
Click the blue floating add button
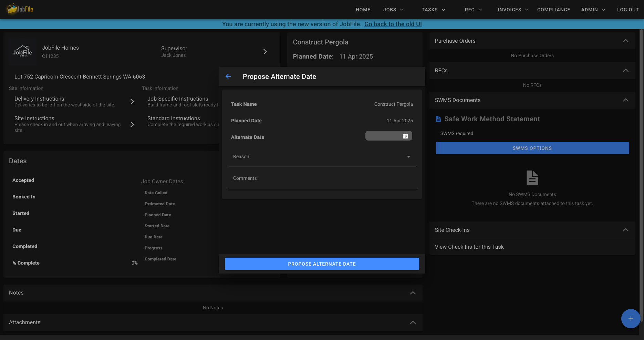click(x=631, y=319)
